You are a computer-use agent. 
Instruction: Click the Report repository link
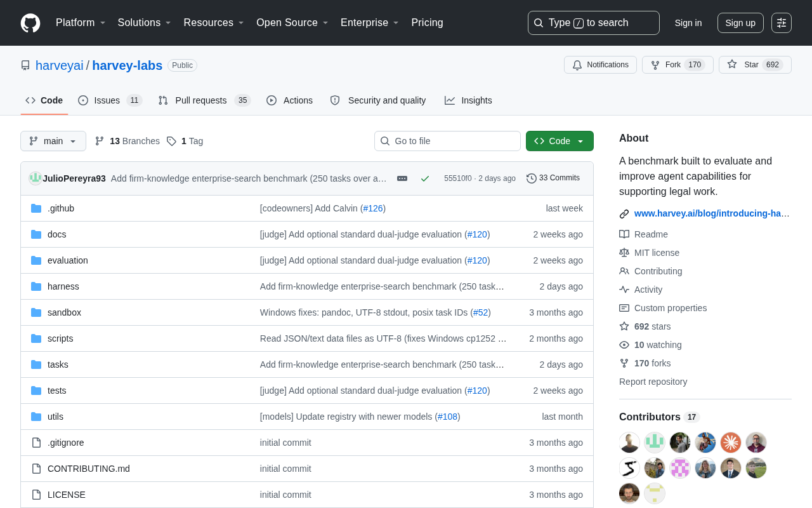pyautogui.click(x=653, y=382)
